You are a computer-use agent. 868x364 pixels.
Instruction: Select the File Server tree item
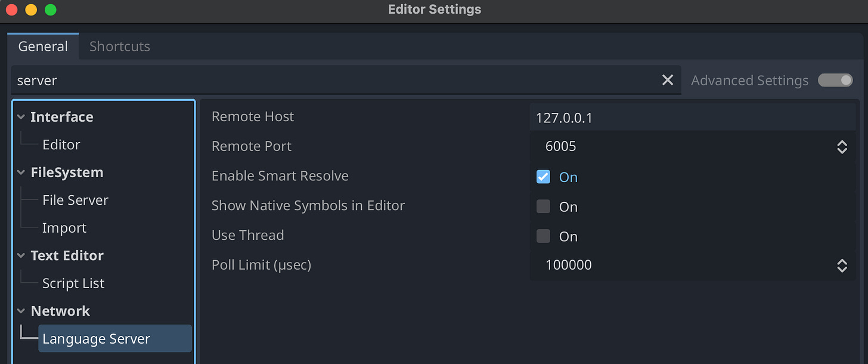[76, 200]
